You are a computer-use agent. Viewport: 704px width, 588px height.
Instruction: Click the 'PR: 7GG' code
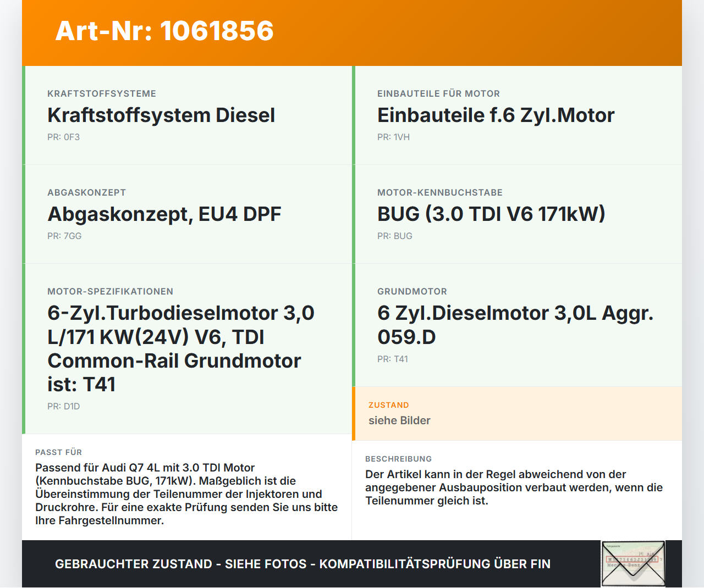pyautogui.click(x=64, y=236)
